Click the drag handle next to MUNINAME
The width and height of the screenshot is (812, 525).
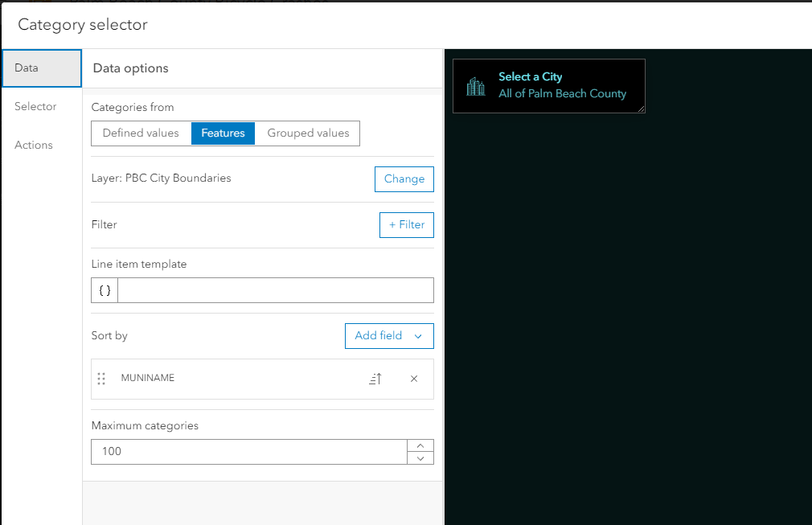coord(102,378)
